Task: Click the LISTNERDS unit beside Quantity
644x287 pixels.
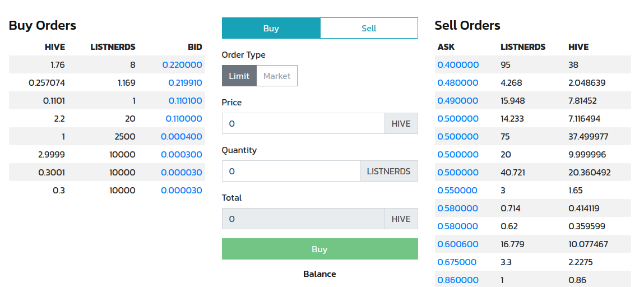Action: click(x=389, y=171)
